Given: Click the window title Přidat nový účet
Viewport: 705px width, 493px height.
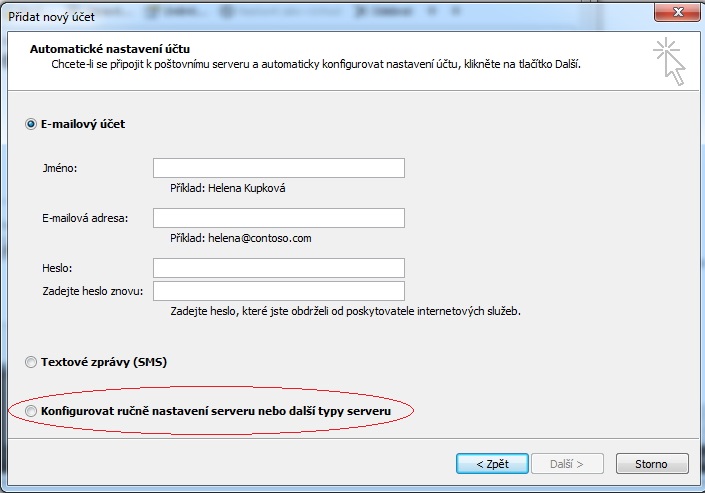Looking at the screenshot, I should pos(51,17).
